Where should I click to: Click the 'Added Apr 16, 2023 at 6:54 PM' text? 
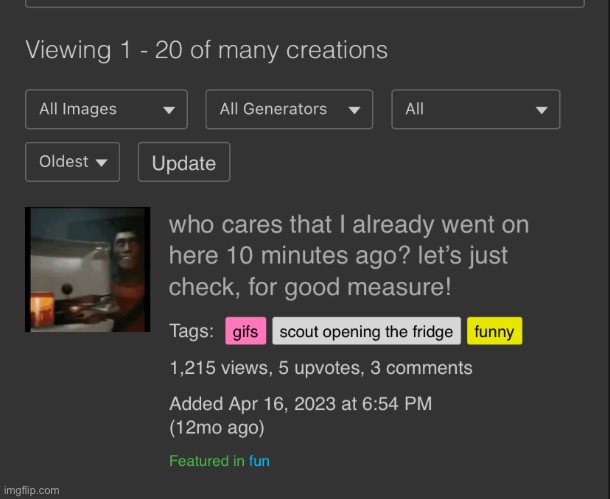(301, 404)
